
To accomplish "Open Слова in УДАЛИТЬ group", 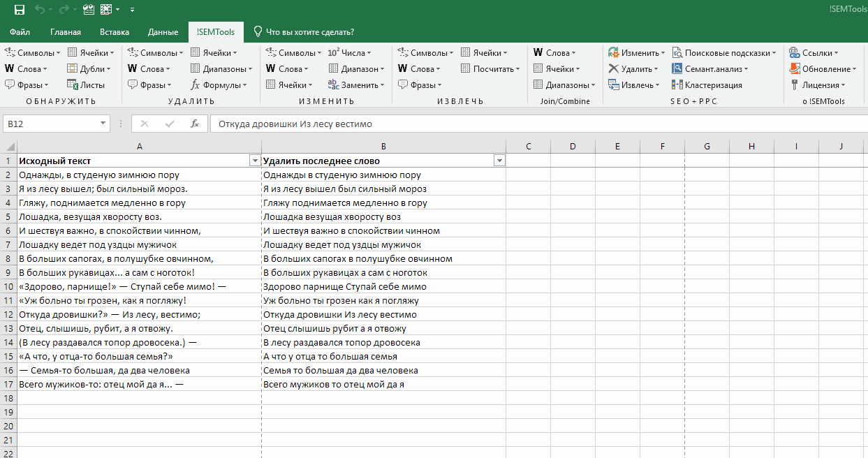I will [149, 68].
